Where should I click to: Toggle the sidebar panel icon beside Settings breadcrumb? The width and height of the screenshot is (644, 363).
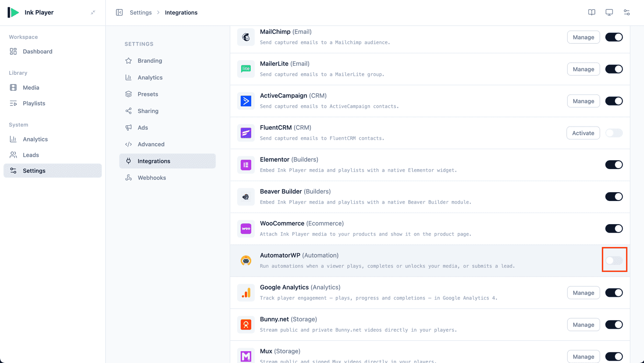pyautogui.click(x=119, y=12)
